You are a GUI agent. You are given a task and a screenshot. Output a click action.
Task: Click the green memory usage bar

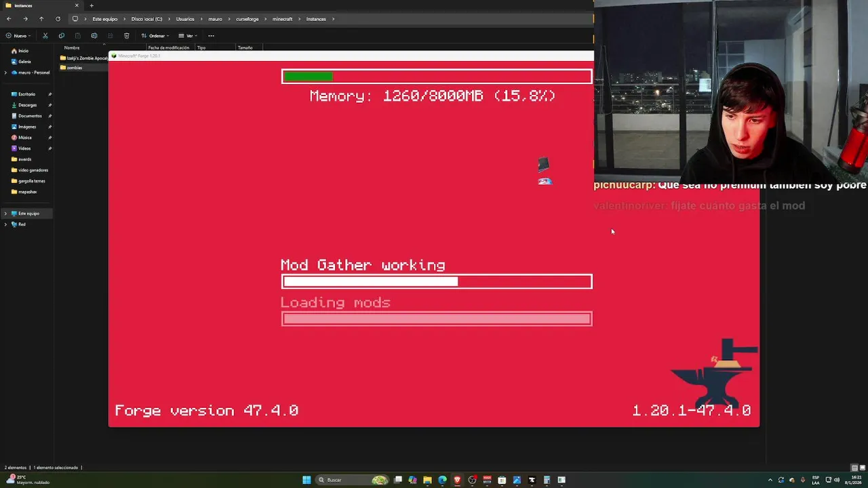308,77
